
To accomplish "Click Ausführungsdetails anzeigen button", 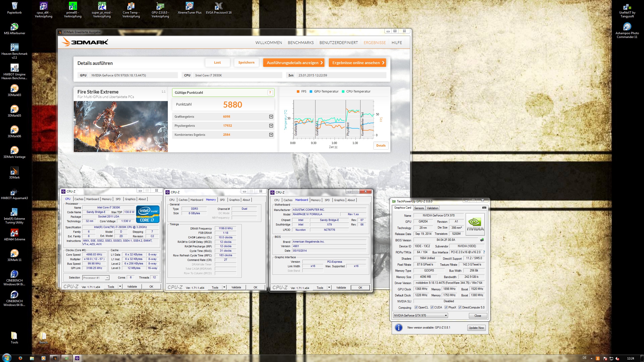I will pos(294,63).
